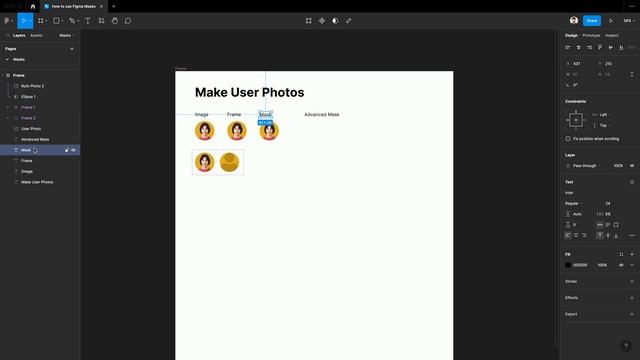Select the Move tool
Image resolution: width=640 pixels, height=360 pixels.
coord(24,21)
